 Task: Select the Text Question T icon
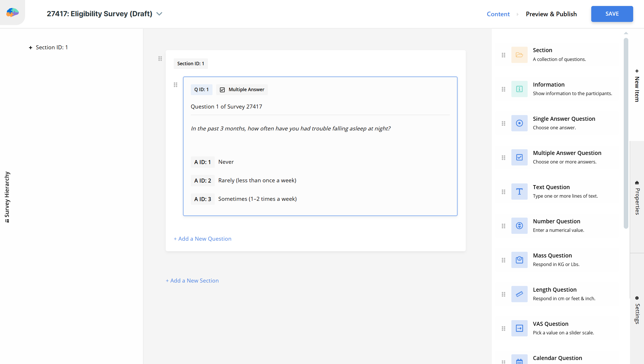pos(519,191)
